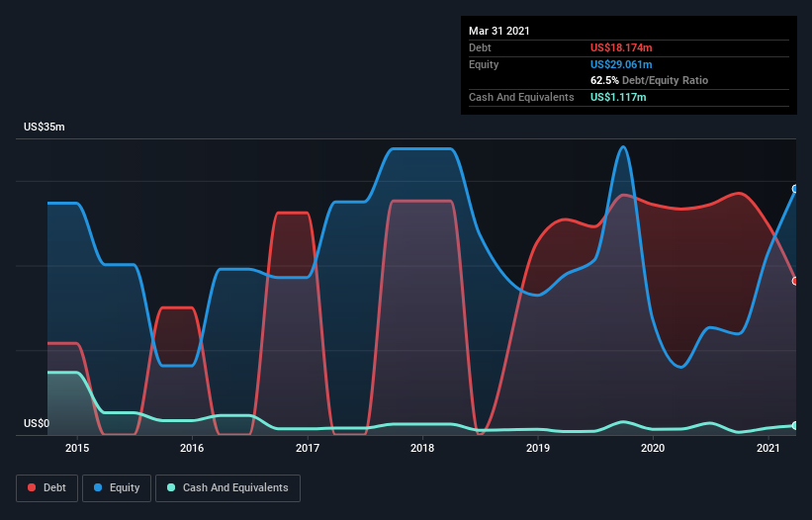Click the 2016 x-axis label
This screenshot has height=520, width=812.
tap(192, 448)
